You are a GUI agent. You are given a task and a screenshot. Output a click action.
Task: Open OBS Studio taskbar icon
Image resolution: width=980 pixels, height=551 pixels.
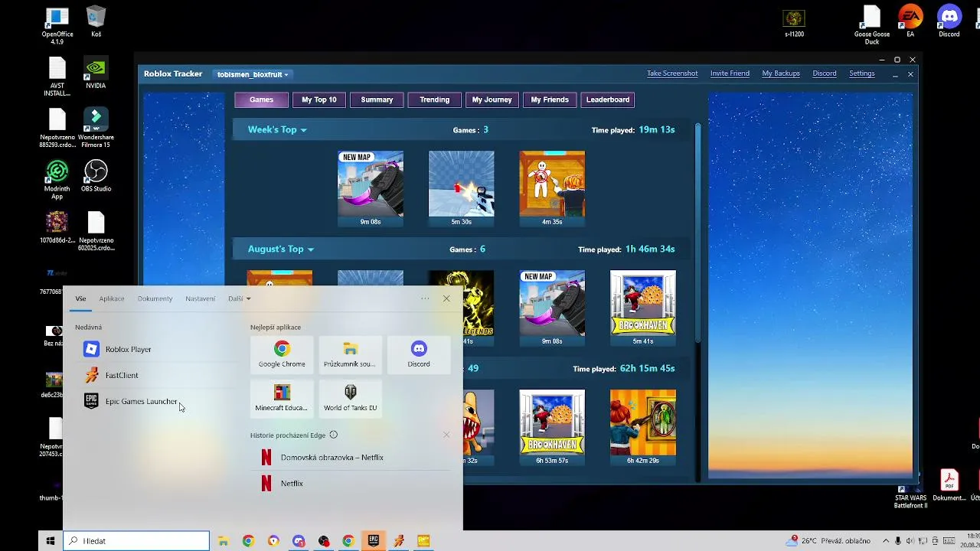324,541
